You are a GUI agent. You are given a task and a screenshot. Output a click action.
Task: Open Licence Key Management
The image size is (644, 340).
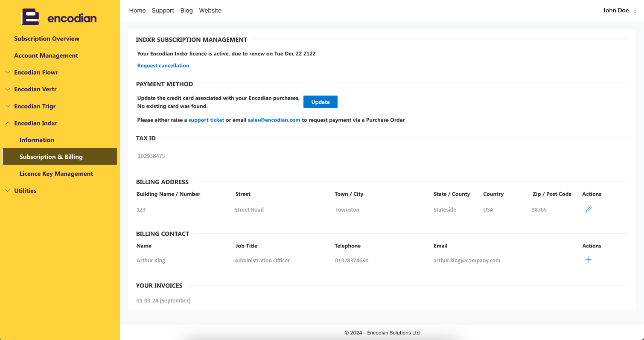56,174
